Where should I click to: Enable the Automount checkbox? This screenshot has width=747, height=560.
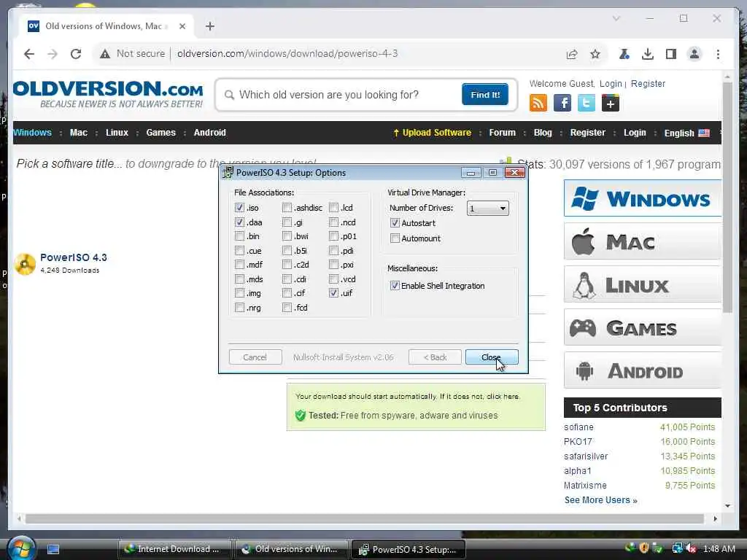point(395,238)
